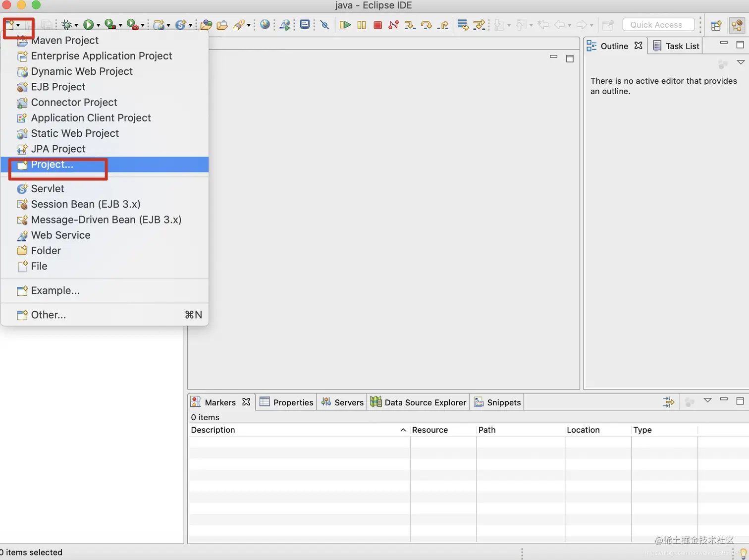The width and height of the screenshot is (749, 560).
Task: Choose Static Web Project entry
Action: [x=105, y=133]
